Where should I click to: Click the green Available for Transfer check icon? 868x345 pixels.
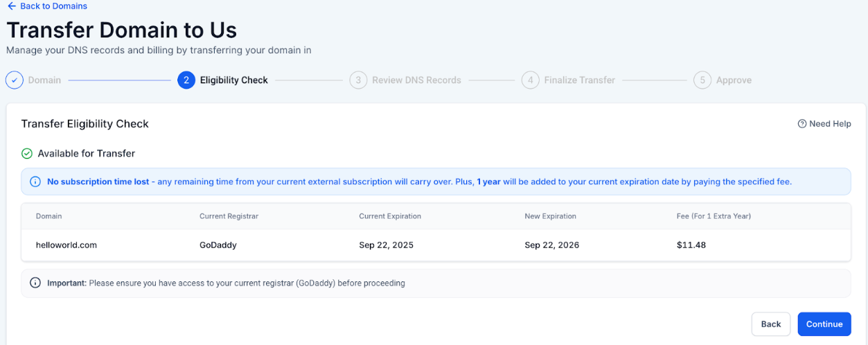click(x=27, y=154)
